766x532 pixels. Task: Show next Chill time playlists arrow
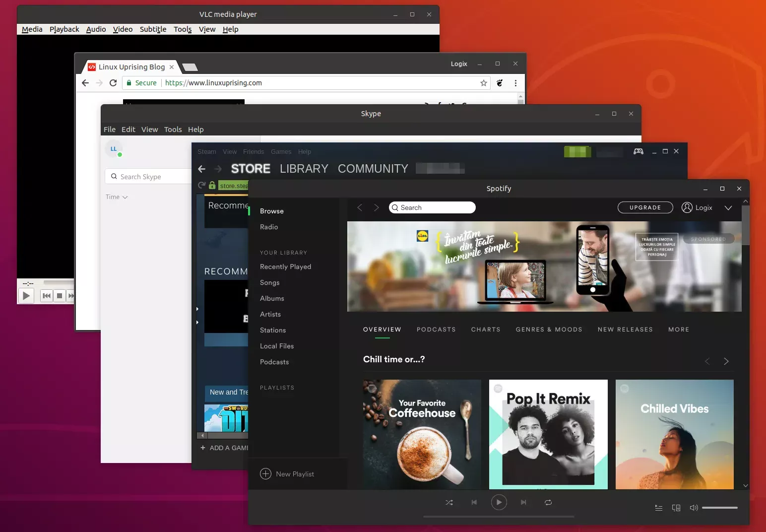pyautogui.click(x=726, y=361)
